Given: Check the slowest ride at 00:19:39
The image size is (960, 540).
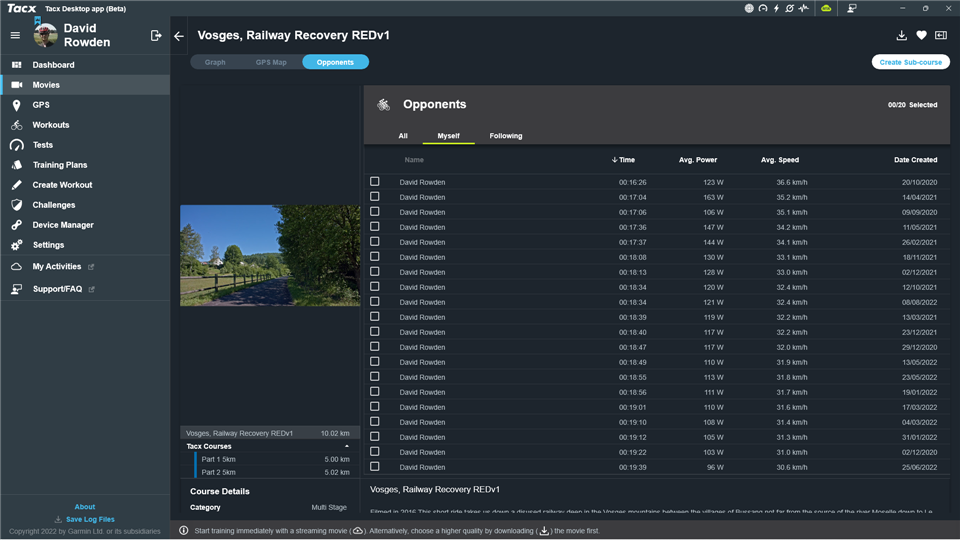Looking at the screenshot, I should pyautogui.click(x=375, y=467).
